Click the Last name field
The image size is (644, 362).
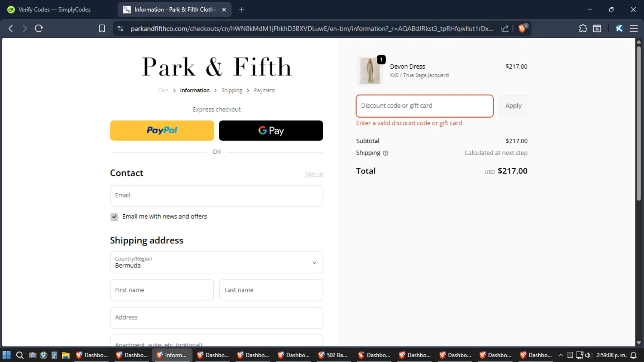(271, 290)
